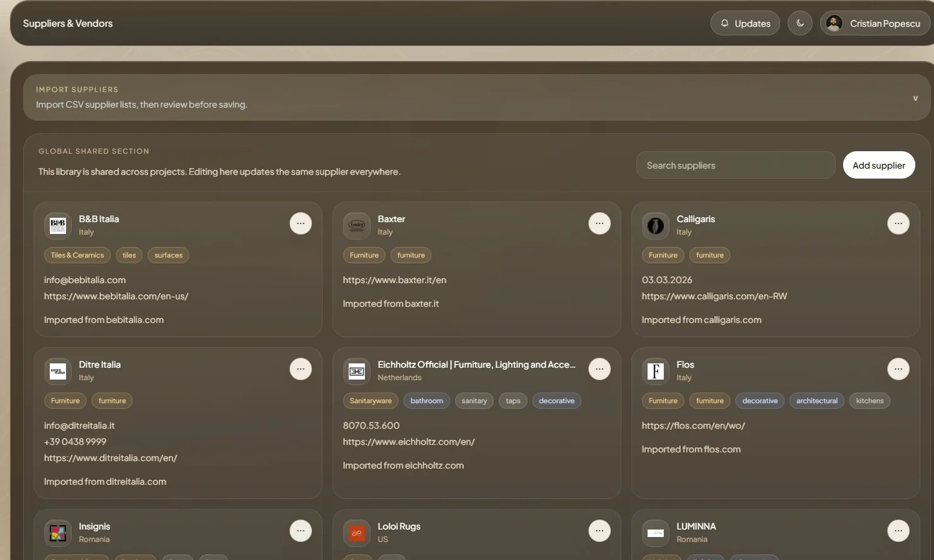Click the Insignis logo
934x560 pixels.
(x=58, y=533)
